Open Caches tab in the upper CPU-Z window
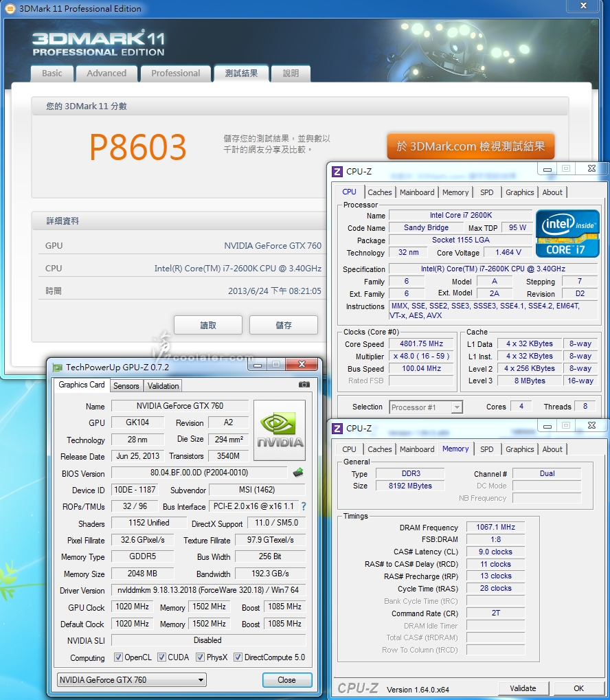Screen dimensions: 610x700 tap(380, 192)
